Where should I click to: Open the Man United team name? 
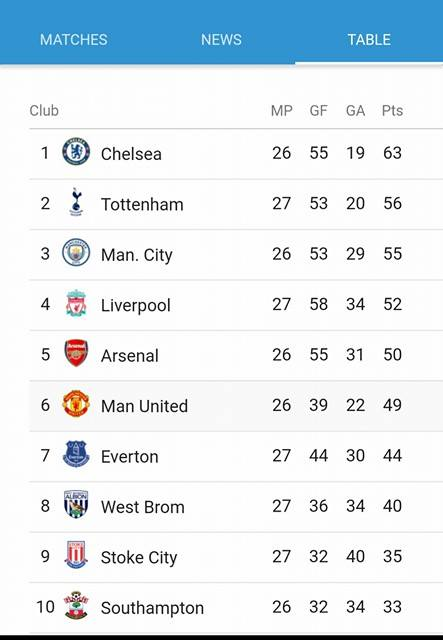145,406
